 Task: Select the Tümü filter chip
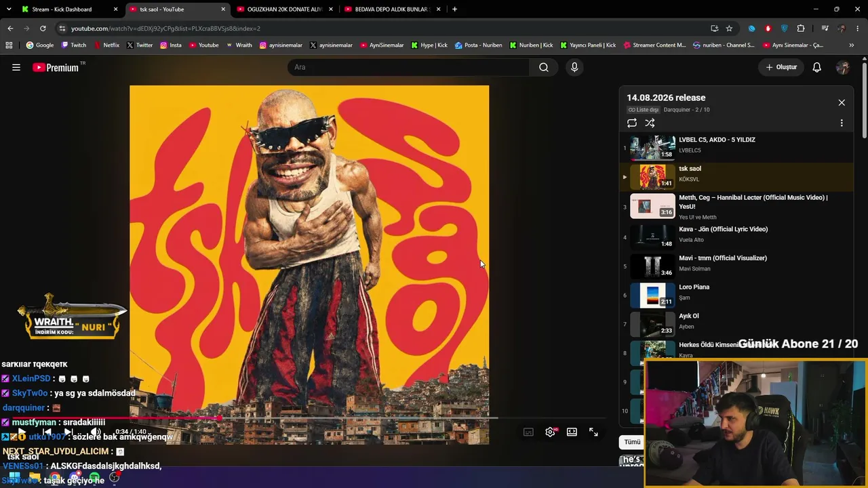pos(632,442)
